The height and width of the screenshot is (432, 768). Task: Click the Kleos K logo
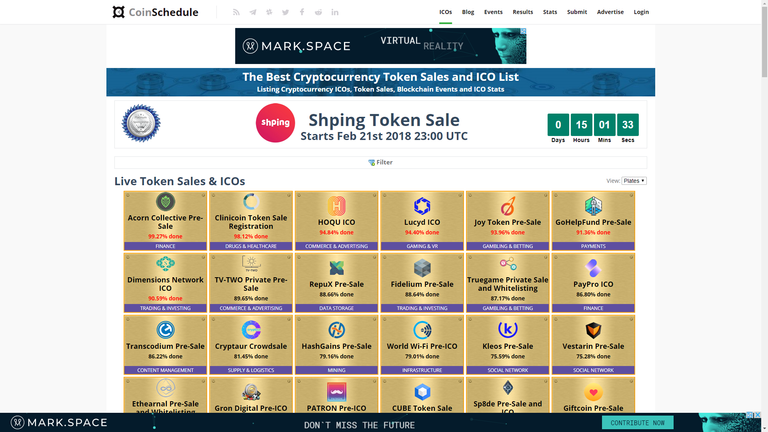[x=507, y=330]
